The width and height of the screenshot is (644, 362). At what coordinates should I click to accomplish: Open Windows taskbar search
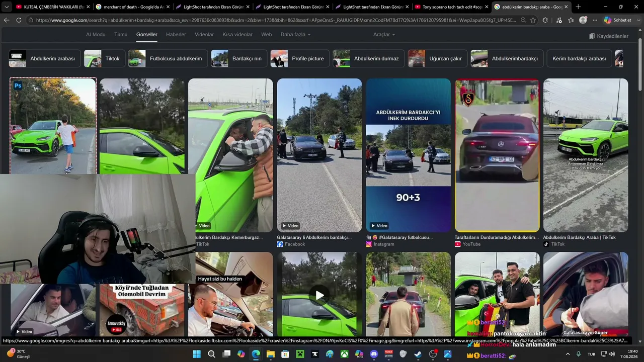point(212,354)
